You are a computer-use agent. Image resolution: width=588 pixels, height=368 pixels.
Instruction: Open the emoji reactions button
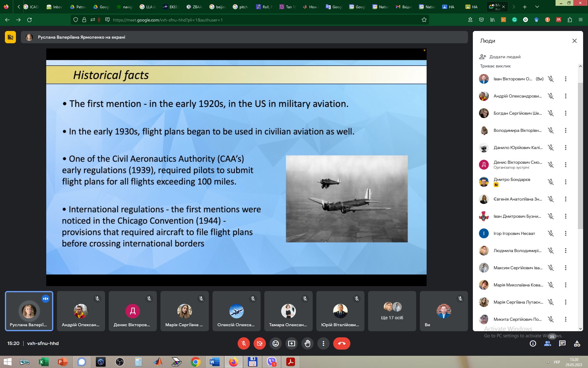click(x=276, y=343)
